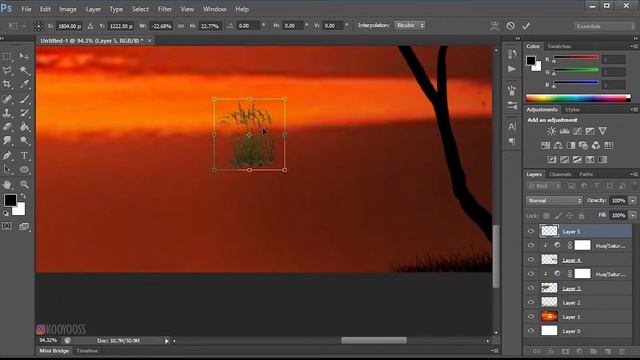Open the Color panel flyout menu

[x=634, y=46]
